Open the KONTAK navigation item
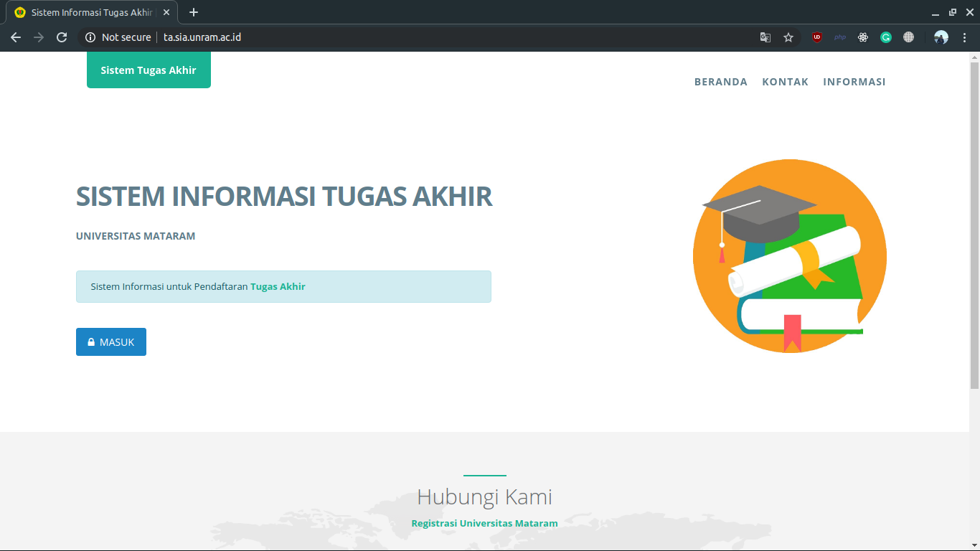Image resolution: width=980 pixels, height=551 pixels. [786, 82]
